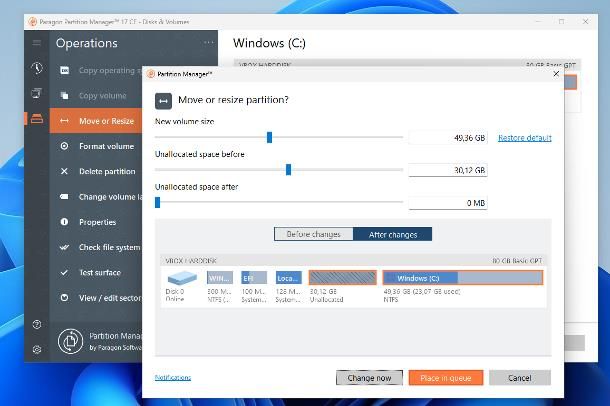This screenshot has height=406, width=610.
Task: Click the Copy operating system icon
Action: pos(65,70)
